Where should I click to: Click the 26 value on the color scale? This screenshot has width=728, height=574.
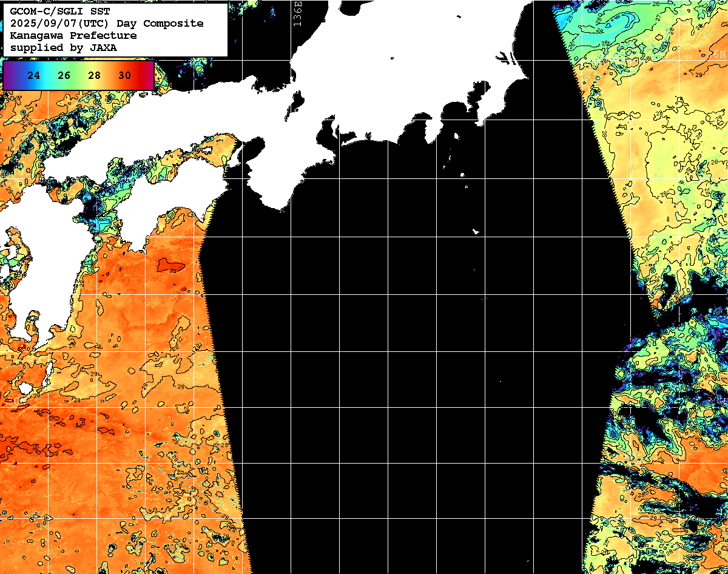click(x=64, y=76)
